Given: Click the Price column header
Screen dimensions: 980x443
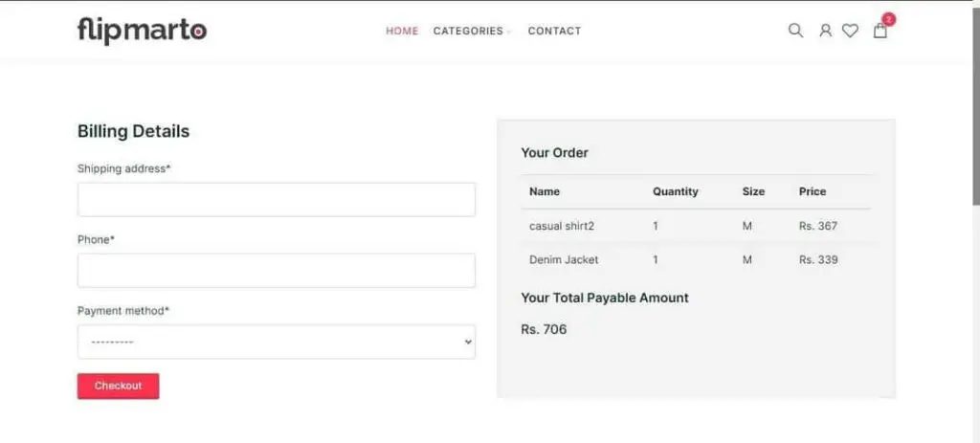Looking at the screenshot, I should [x=812, y=191].
